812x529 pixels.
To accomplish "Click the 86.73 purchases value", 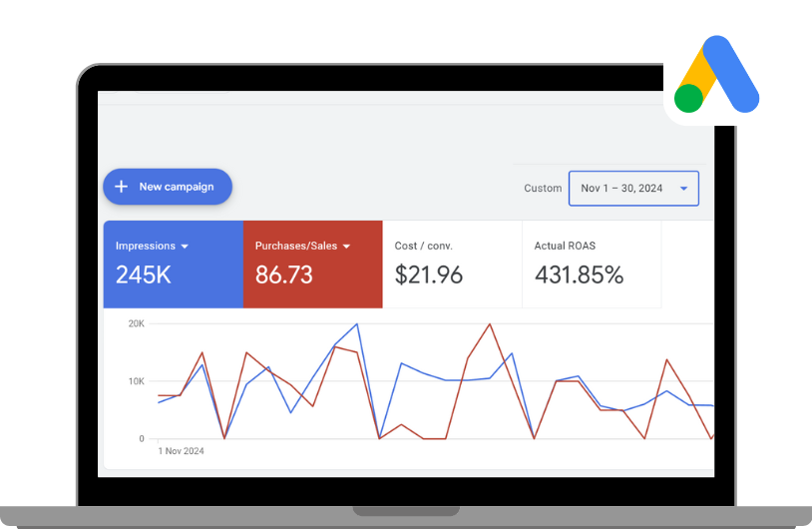I will 284,275.
